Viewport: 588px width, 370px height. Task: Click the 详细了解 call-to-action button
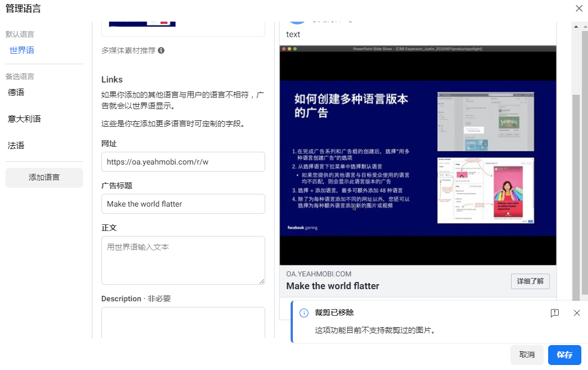[530, 281]
